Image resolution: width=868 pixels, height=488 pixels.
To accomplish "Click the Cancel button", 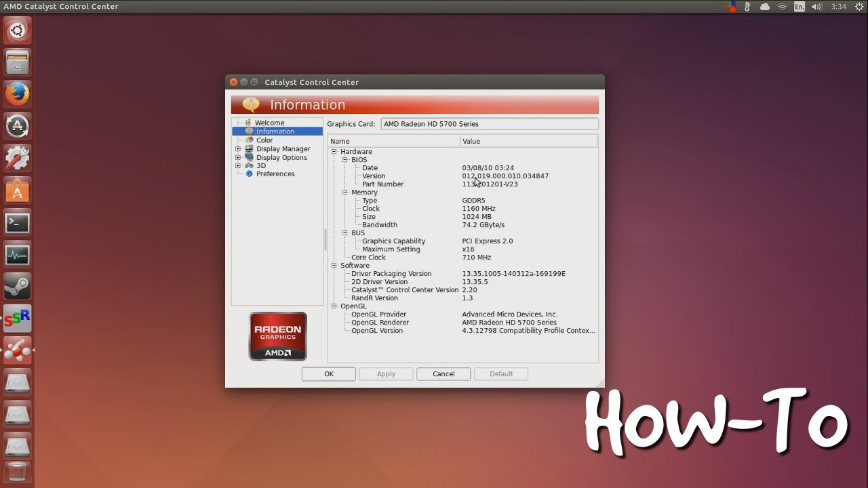I will 443,373.
